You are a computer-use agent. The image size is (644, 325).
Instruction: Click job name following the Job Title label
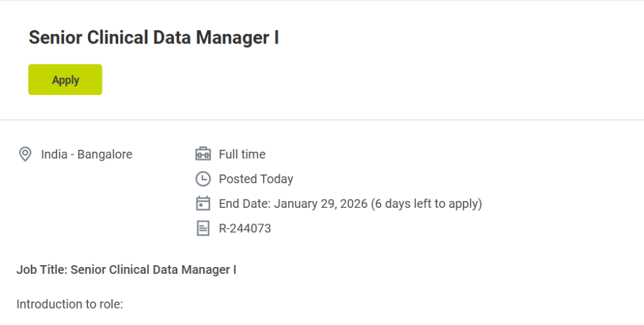153,270
